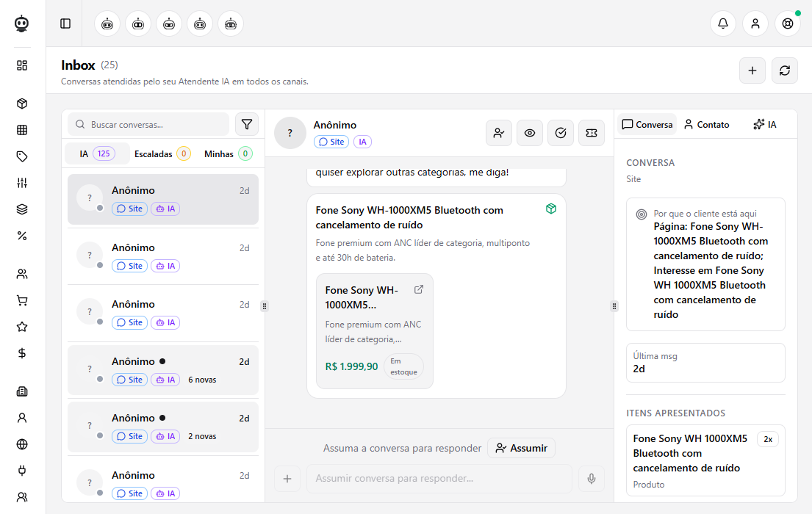Open the user profile icon top right

tap(755, 23)
